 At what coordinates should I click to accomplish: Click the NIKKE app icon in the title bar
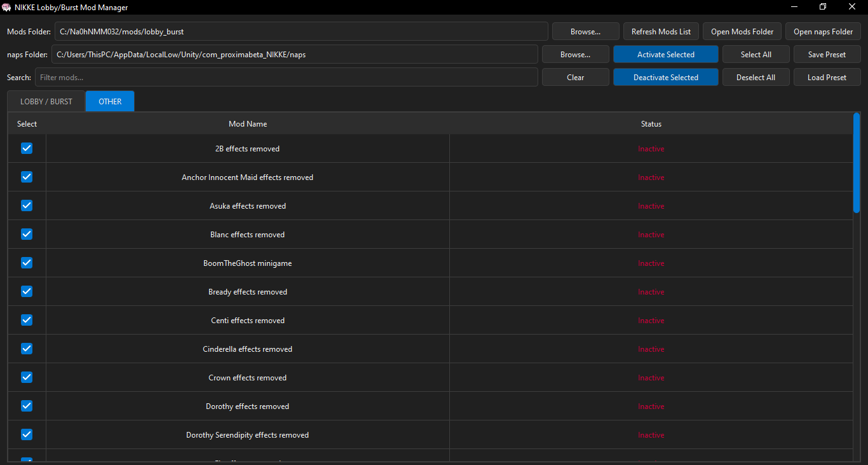8,7
